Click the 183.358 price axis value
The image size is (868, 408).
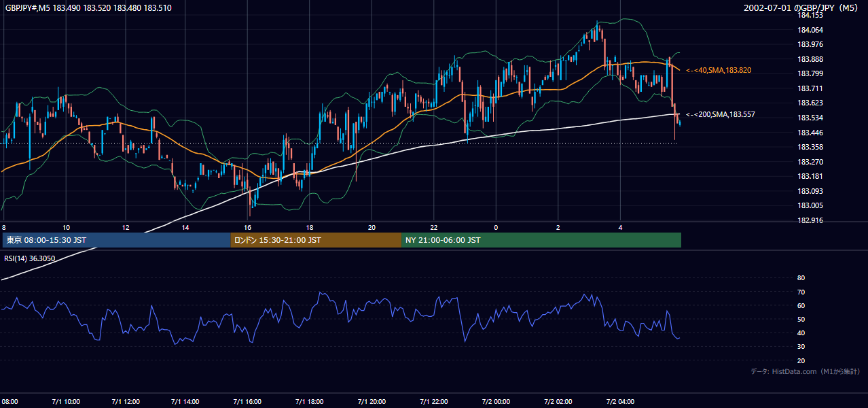pyautogui.click(x=810, y=147)
